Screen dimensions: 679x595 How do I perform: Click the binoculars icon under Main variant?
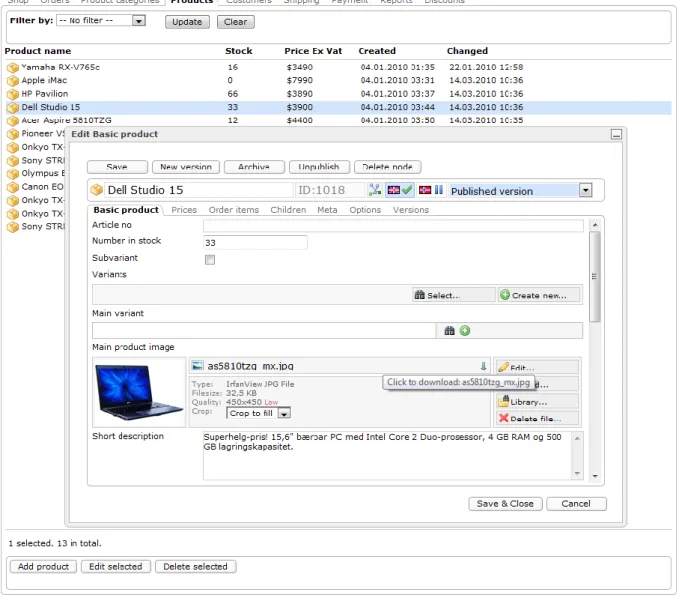pos(449,331)
